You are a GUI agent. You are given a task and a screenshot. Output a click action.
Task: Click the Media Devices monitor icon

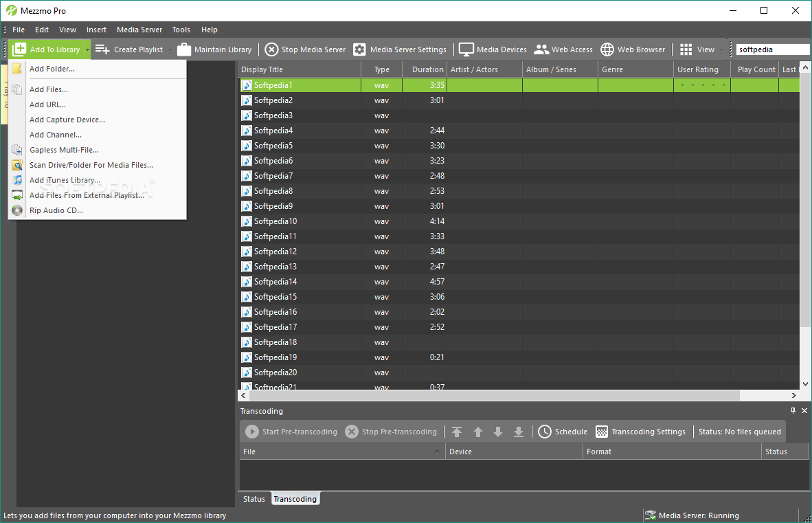[466, 49]
